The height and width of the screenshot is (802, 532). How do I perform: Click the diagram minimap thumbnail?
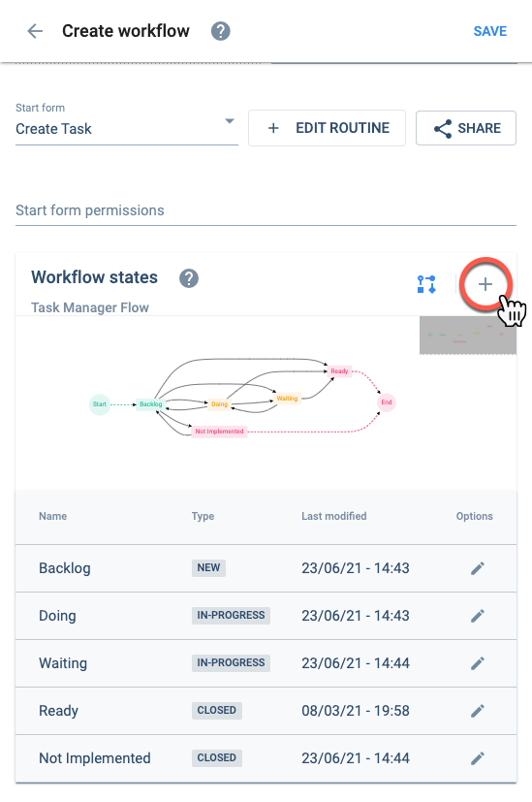(468, 335)
